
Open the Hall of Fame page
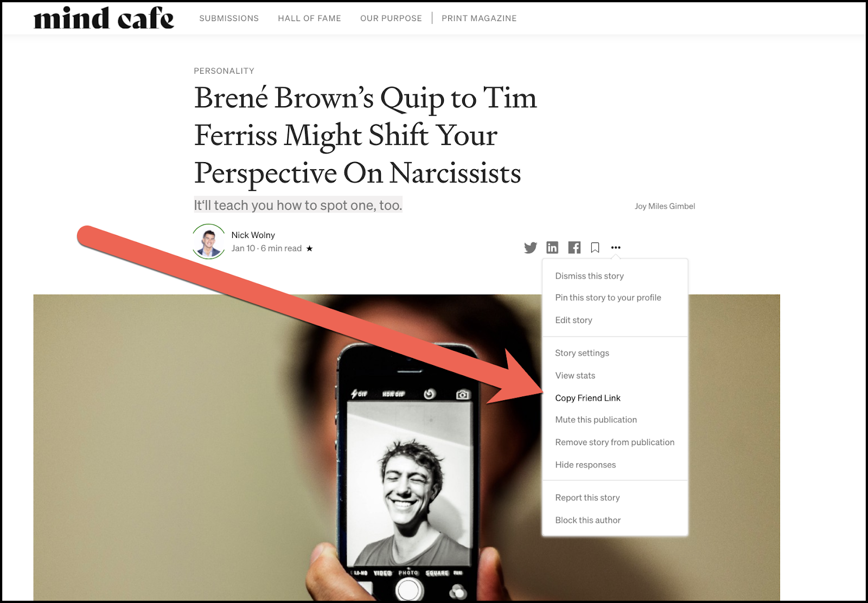coord(310,18)
